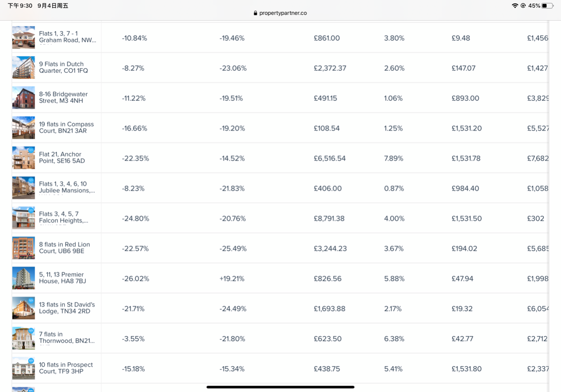Select the £108.54 cell
The height and width of the screenshot is (392, 561).
coord(327,128)
